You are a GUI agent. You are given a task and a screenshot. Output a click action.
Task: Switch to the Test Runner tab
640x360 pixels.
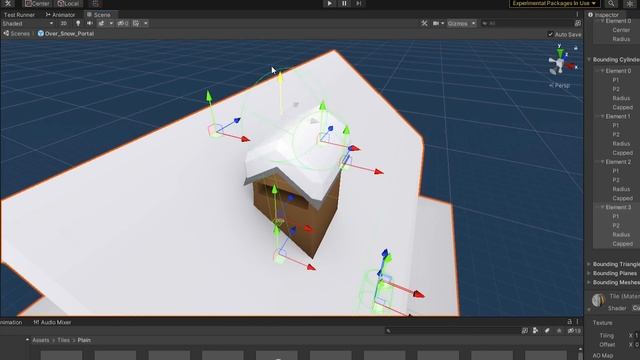point(19,15)
